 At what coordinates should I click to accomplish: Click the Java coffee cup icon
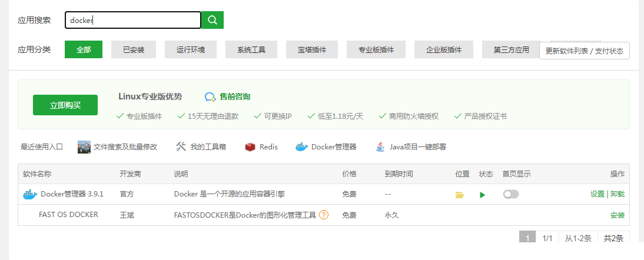point(380,147)
